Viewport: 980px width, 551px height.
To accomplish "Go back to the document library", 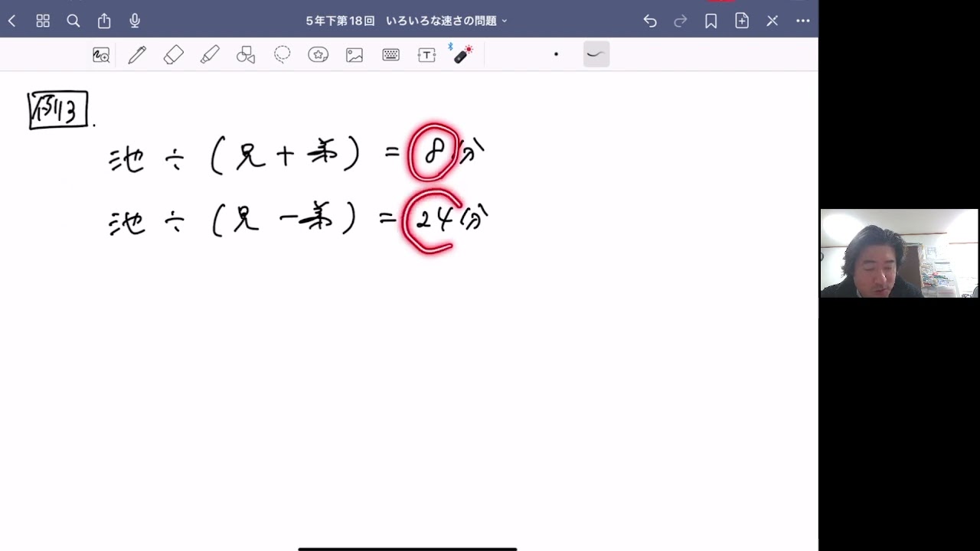I will click(x=11, y=21).
